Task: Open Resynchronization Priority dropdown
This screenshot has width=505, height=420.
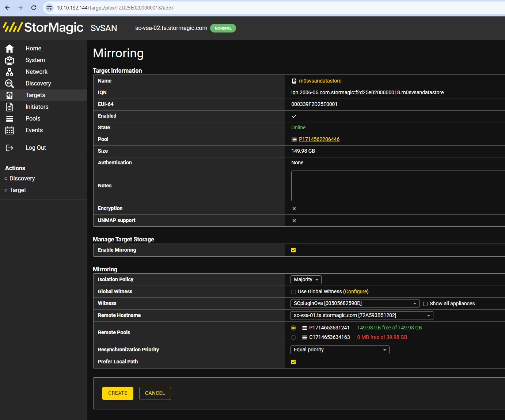Action: pyautogui.click(x=340, y=350)
